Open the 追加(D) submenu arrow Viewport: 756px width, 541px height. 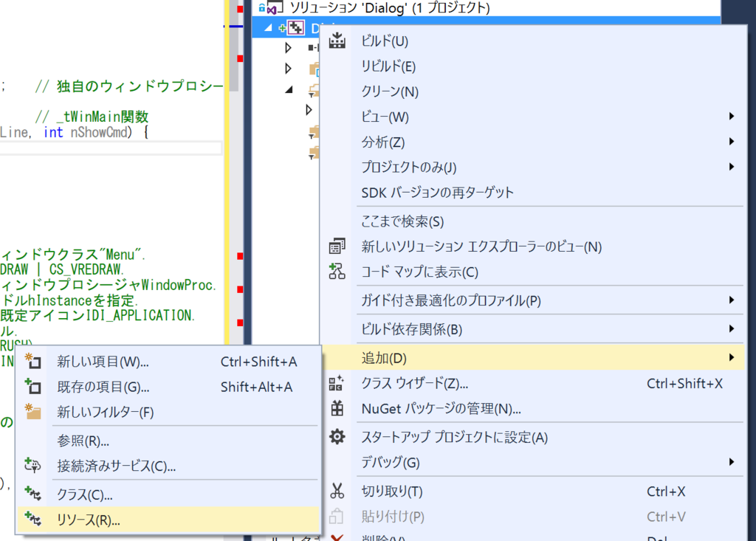732,356
